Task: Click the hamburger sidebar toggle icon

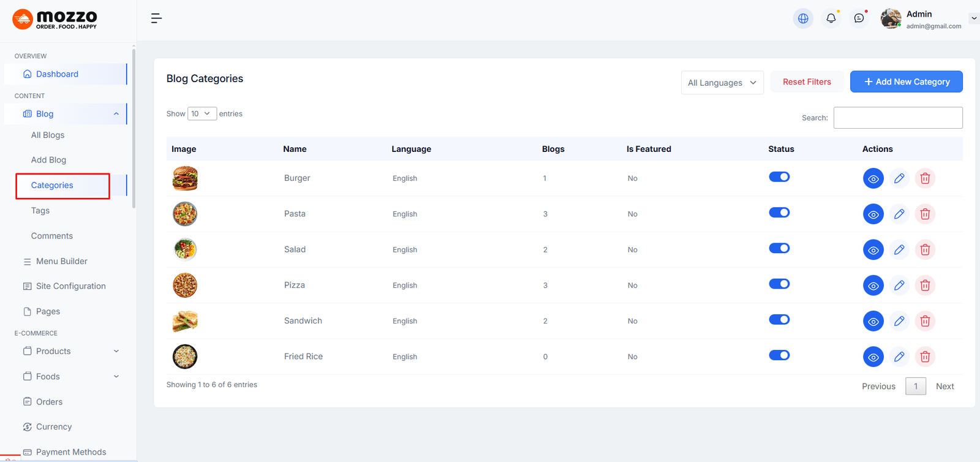Action: click(156, 18)
